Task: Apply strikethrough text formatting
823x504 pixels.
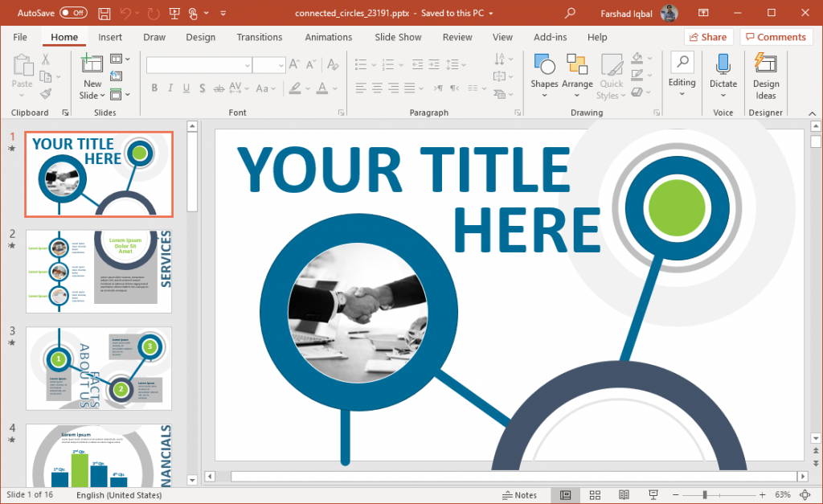Action: pyautogui.click(x=217, y=88)
